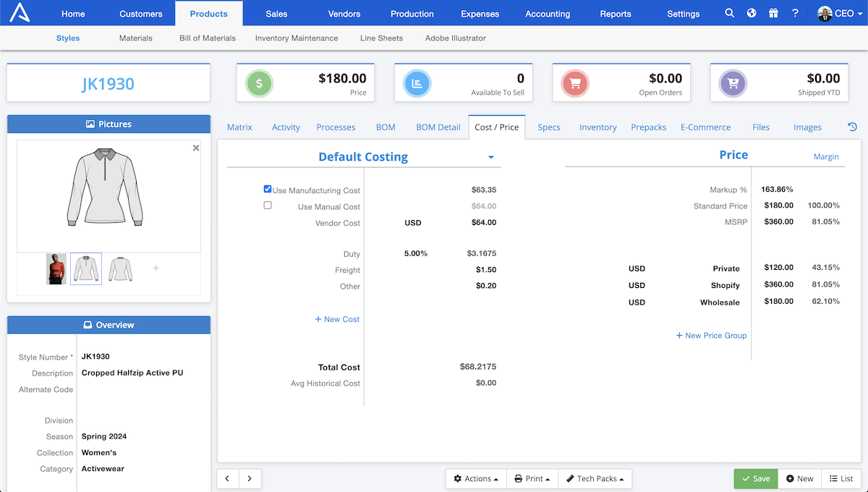Click the purple Shipped YTD icon
Screen dimensions: 868x492
[x=732, y=82]
